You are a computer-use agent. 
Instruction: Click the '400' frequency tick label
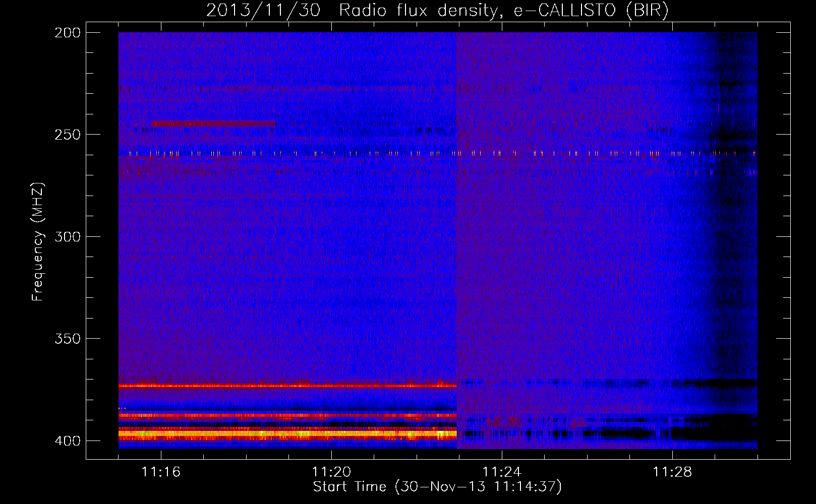pyautogui.click(x=68, y=440)
